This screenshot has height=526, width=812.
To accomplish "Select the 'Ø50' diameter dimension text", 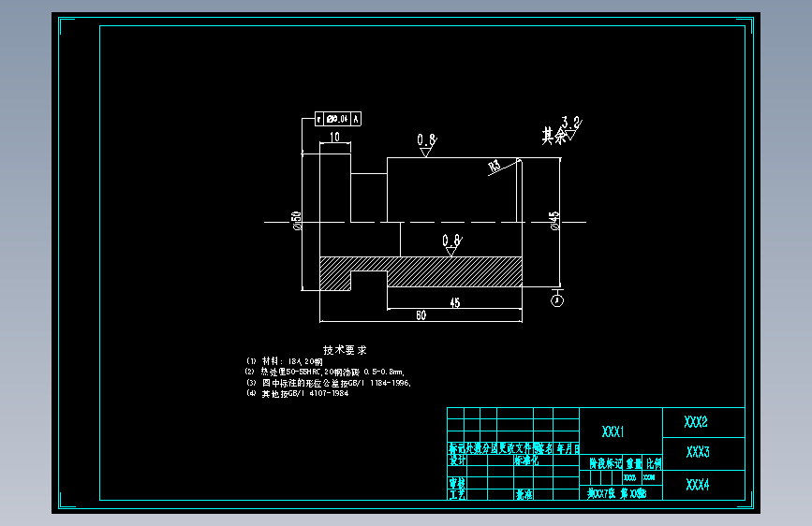I will point(297,221).
